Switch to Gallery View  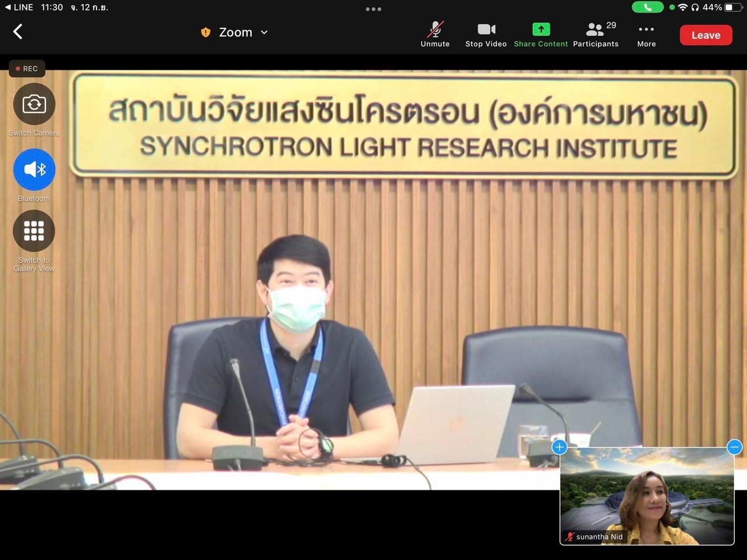(34, 231)
